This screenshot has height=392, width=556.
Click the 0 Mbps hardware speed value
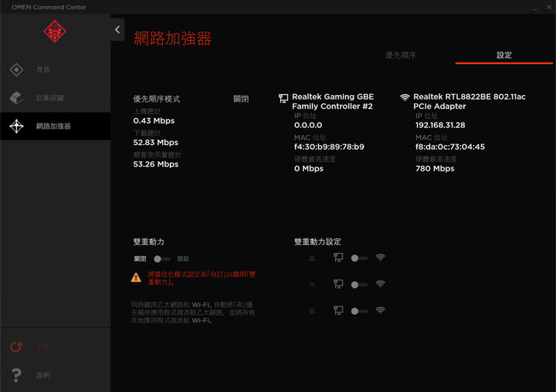click(308, 169)
